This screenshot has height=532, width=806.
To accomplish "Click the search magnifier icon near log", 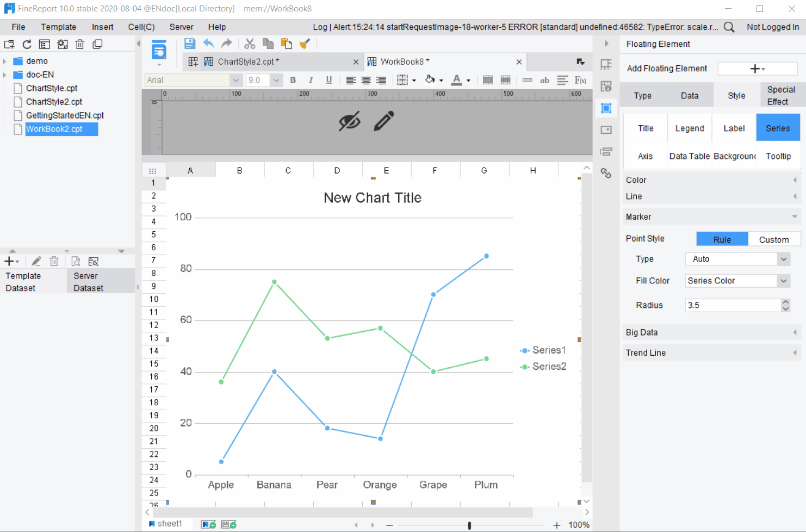I will tap(729, 27).
